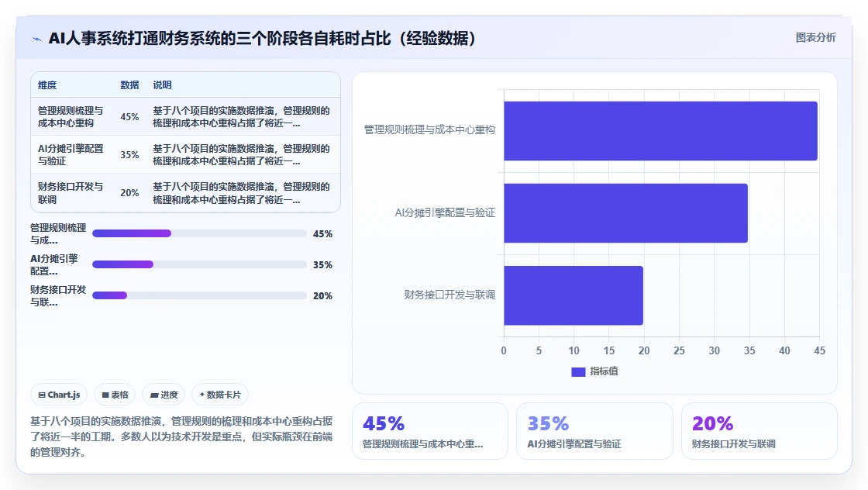Click the AI分摊引擎配置与验证 chart bar

[625, 213]
